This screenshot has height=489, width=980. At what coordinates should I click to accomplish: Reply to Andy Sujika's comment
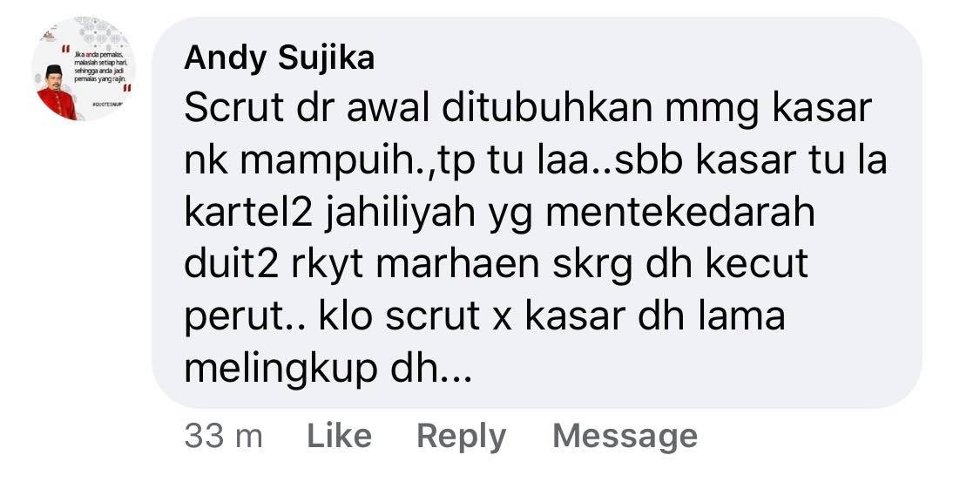461,437
